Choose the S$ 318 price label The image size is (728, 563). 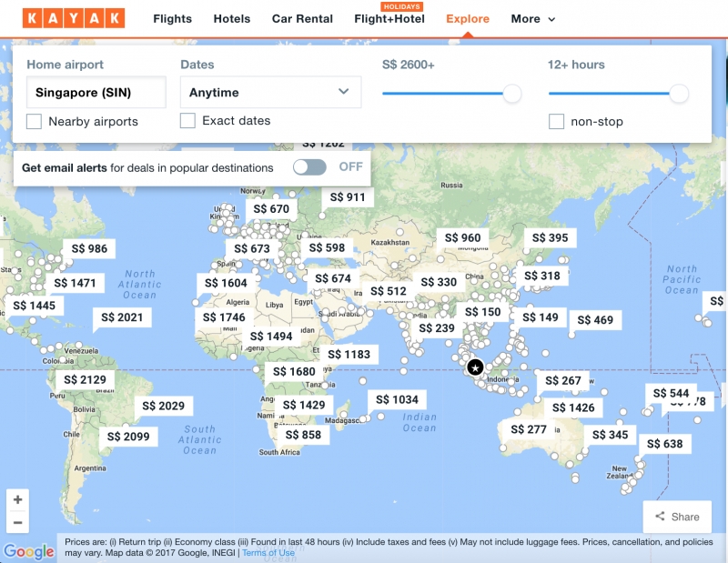(x=542, y=276)
